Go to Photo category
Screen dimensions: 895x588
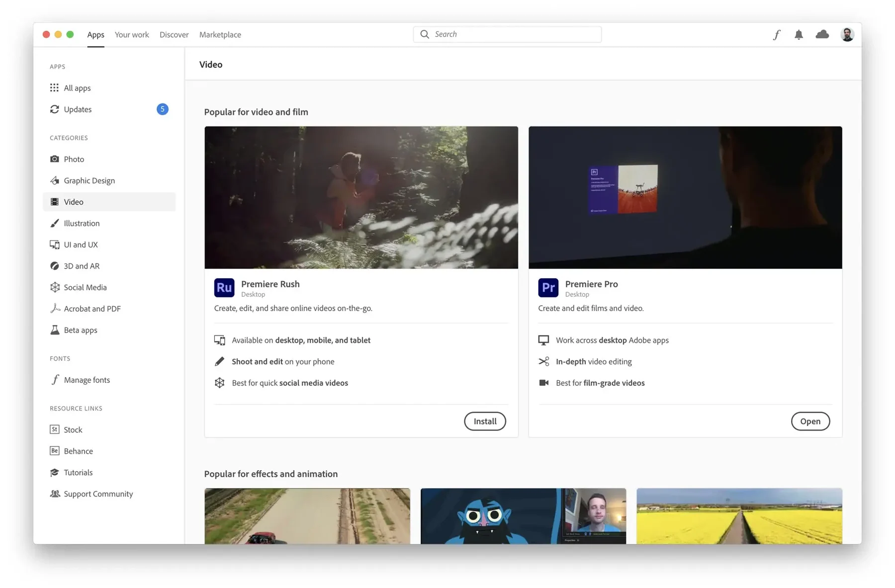(x=109, y=159)
